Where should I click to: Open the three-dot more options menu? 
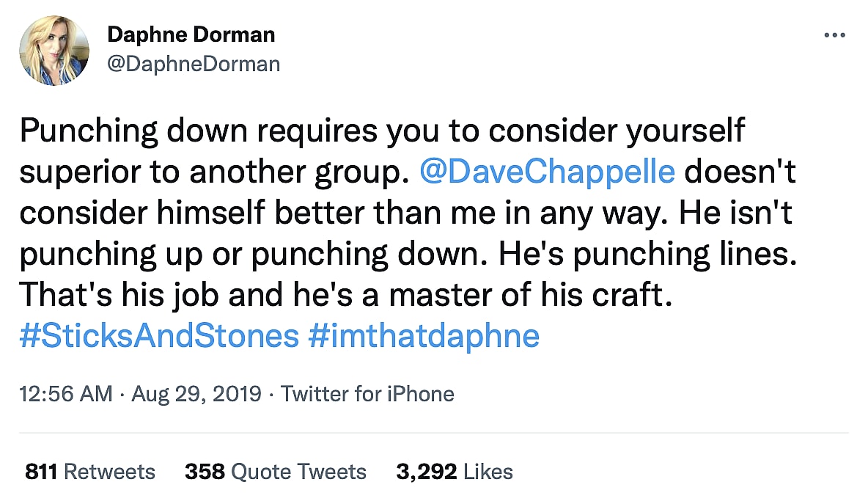coord(835,34)
